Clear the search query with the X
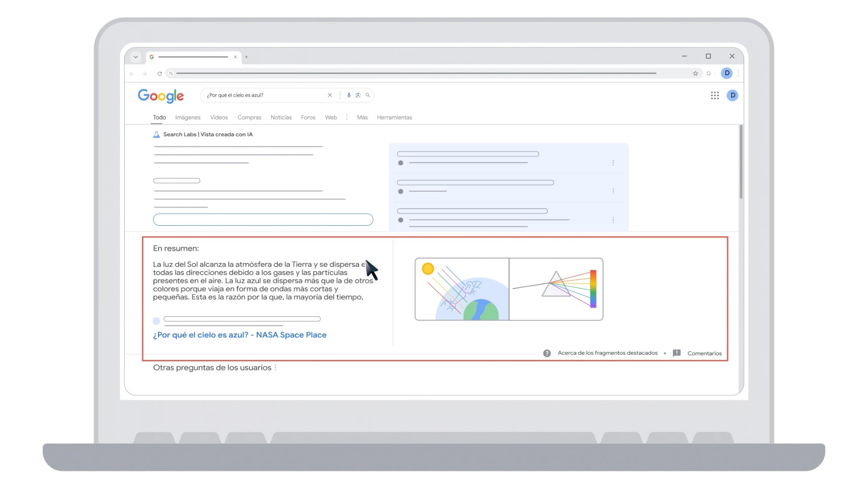Image resolution: width=868 pixels, height=488 pixels. (x=330, y=95)
